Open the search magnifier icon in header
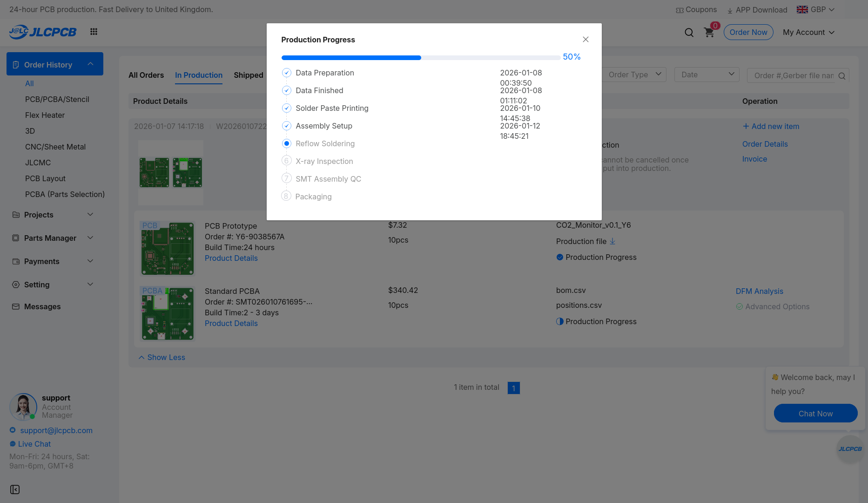This screenshot has height=503, width=868. tap(689, 32)
